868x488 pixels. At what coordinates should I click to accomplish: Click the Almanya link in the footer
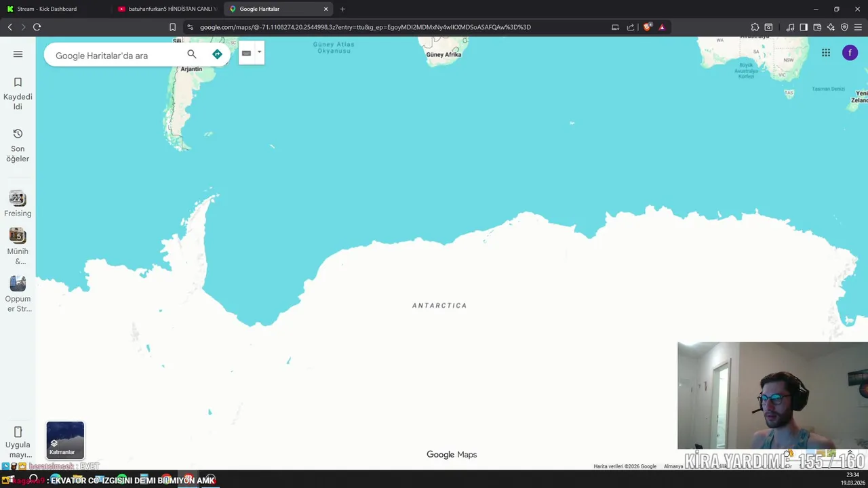tap(673, 466)
